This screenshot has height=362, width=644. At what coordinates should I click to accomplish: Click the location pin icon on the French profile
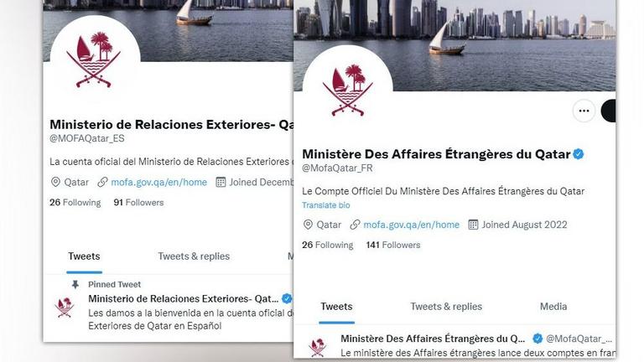pos(308,225)
